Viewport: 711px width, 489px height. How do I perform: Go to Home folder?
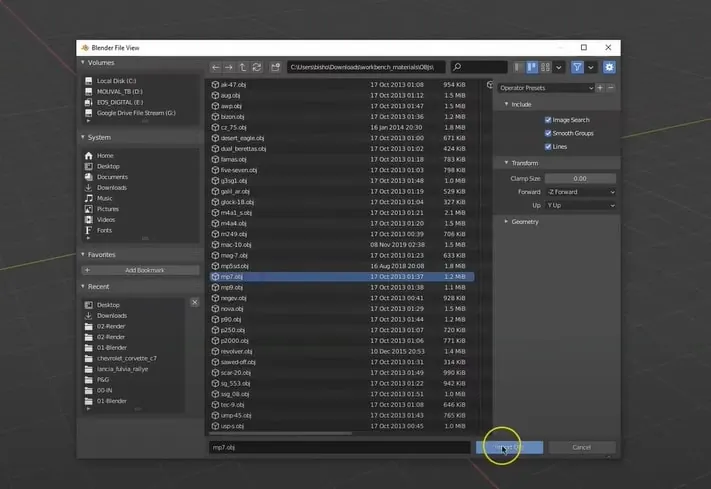[x=140, y=156]
